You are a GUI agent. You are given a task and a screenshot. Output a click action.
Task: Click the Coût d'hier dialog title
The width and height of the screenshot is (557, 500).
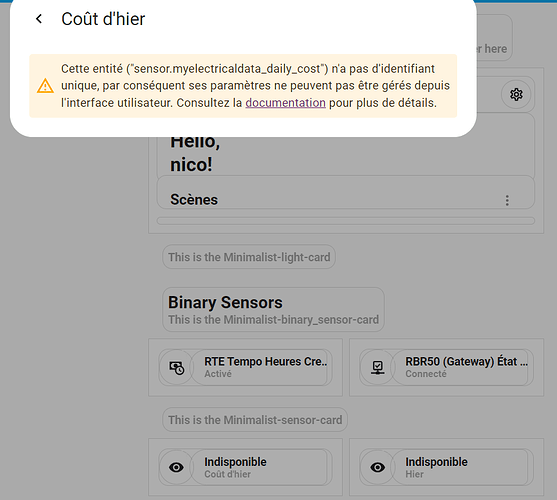click(103, 19)
